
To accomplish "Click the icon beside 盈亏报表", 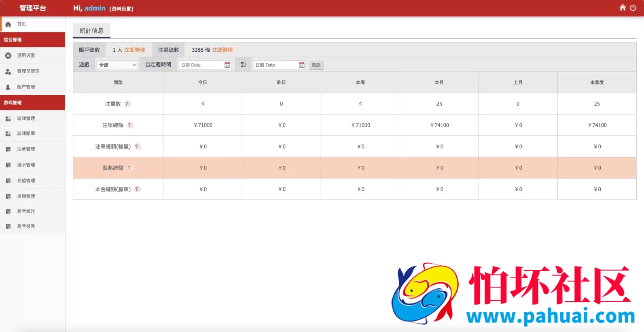I will (x=8, y=226).
